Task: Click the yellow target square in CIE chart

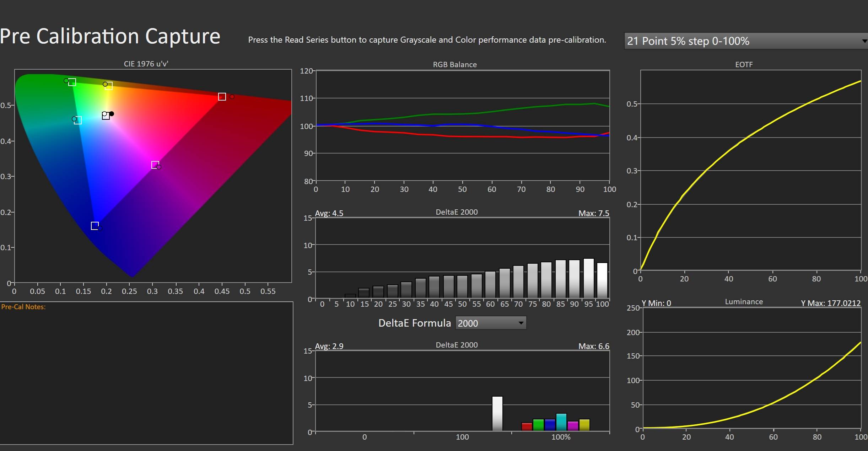Action: coord(109,86)
